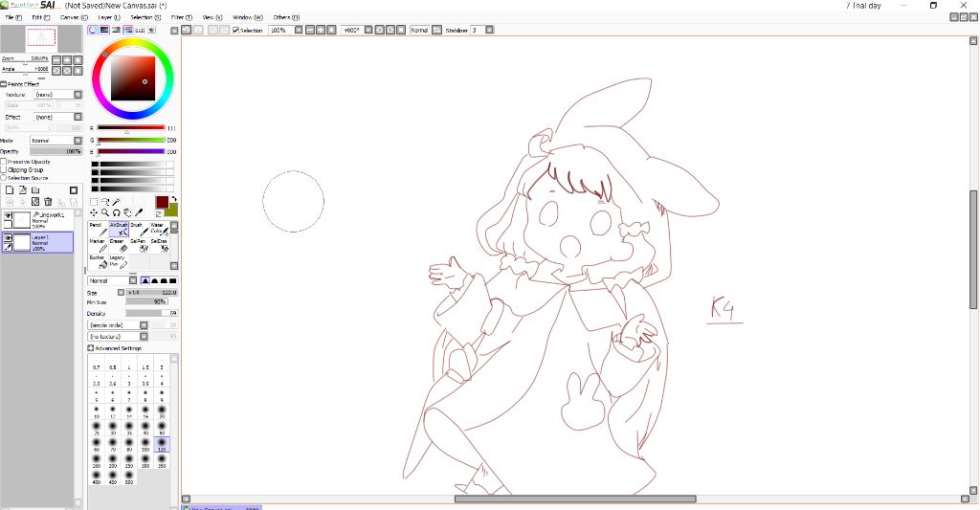Toggle Clipping Group checkbox
Screen dimensions: 980x510
coord(4,169)
